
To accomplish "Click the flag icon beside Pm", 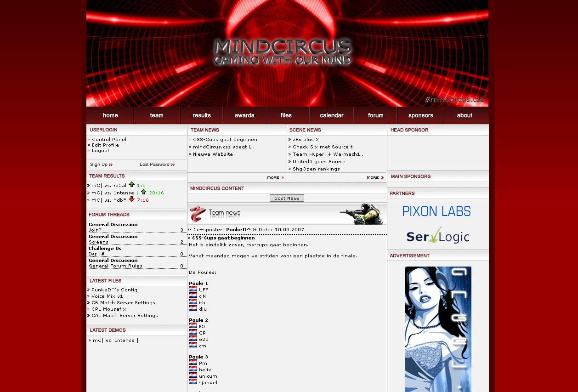I will (193, 363).
